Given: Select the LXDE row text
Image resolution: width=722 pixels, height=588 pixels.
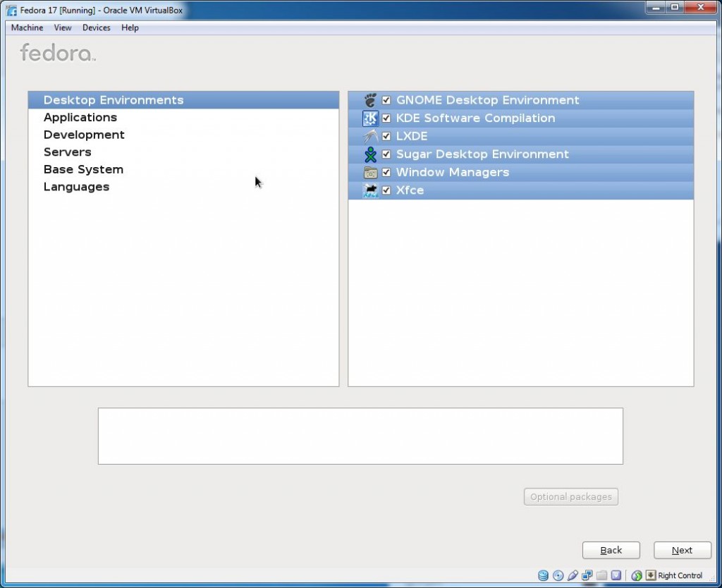Looking at the screenshot, I should 412,136.
